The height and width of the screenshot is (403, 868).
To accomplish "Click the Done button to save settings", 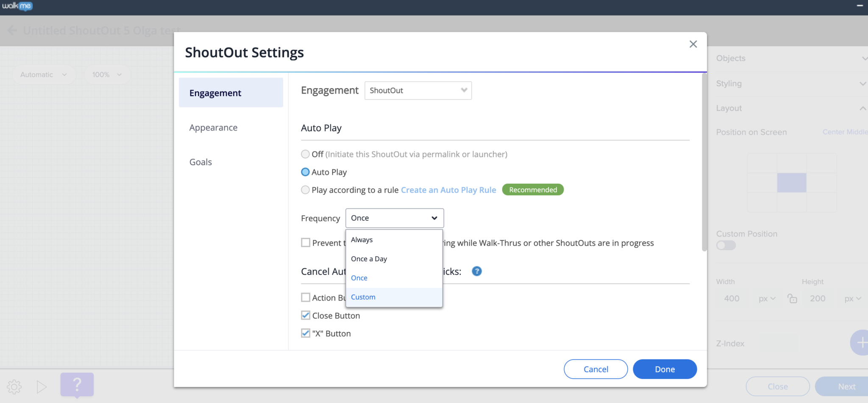I will [664, 369].
